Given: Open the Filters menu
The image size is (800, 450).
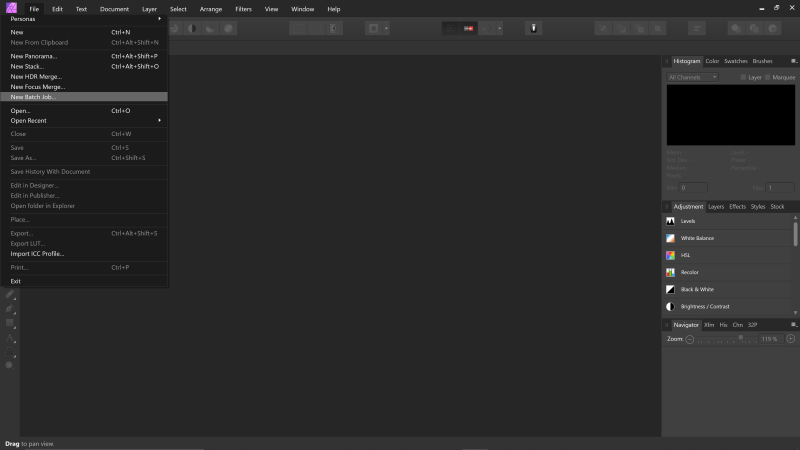Looking at the screenshot, I should pyautogui.click(x=243, y=9).
